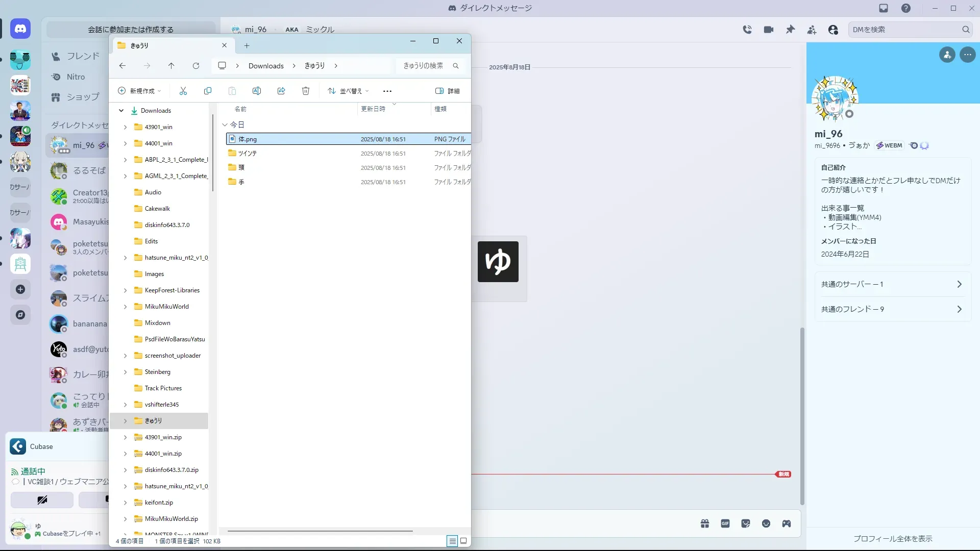Click the delete trash icon in Explorer
Screen dimensions: 980x551
[x=306, y=91]
